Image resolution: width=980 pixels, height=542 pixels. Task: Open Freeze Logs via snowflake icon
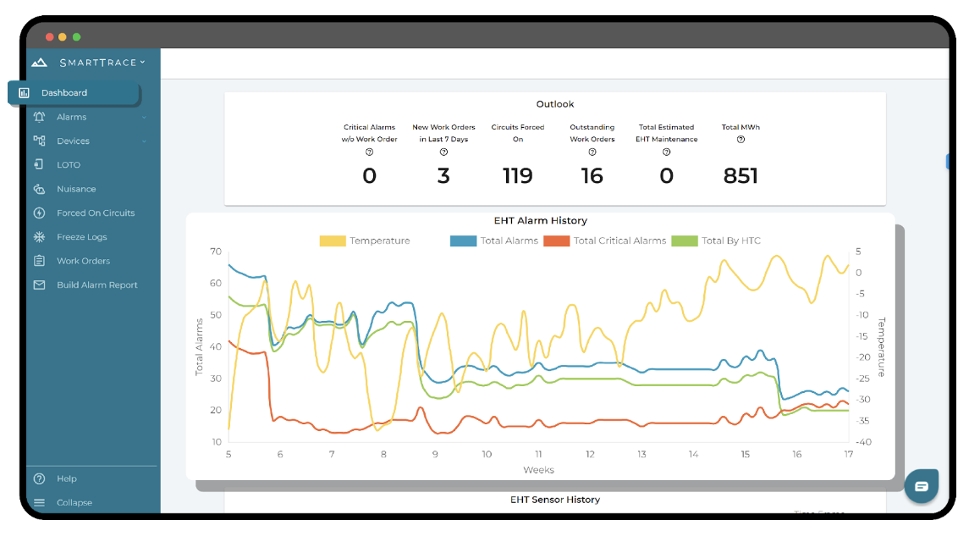click(38, 236)
